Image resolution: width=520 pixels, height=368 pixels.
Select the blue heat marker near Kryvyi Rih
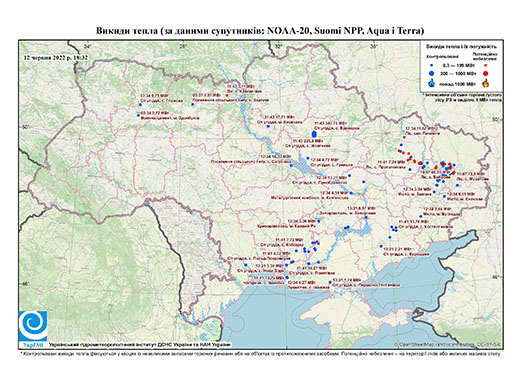(x=319, y=221)
